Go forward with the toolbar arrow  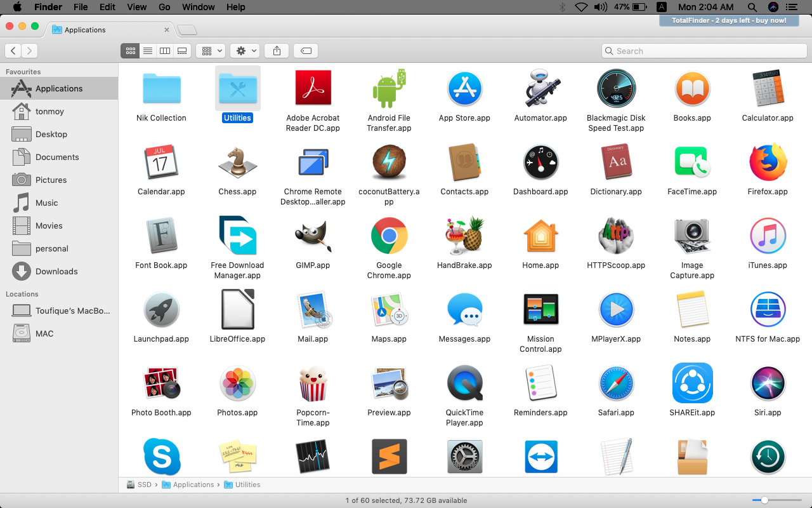tap(29, 51)
